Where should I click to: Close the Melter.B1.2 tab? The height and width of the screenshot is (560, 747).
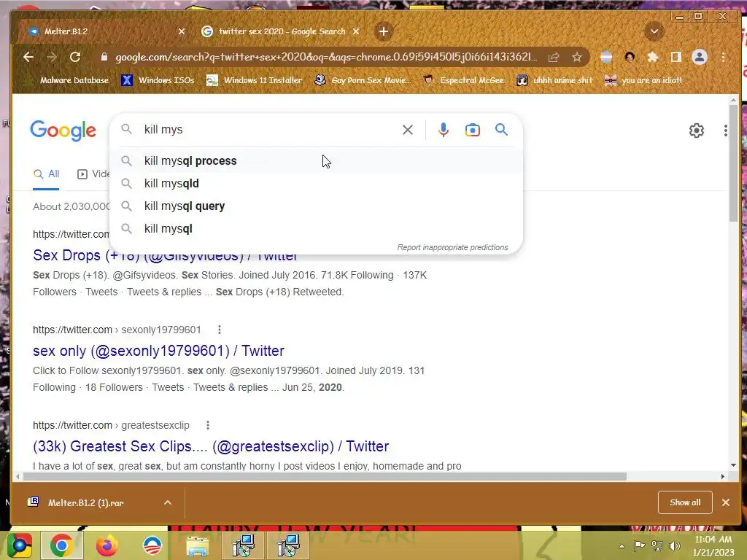182,31
